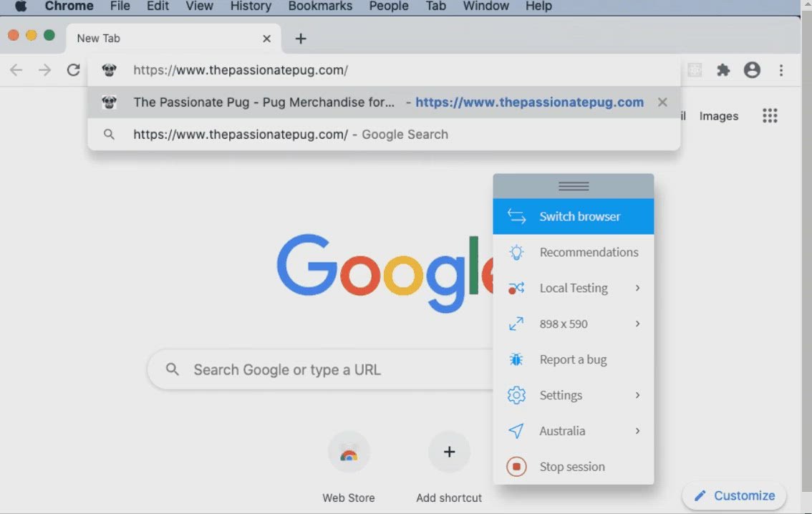The image size is (812, 514).
Task: Click the address bar URL field
Action: click(x=384, y=70)
